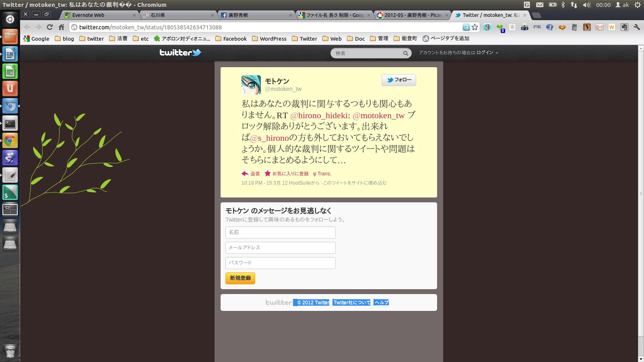The width and height of the screenshot is (644, 362).
Task: Click the search magnifier icon on Twitter
Action: [405, 53]
